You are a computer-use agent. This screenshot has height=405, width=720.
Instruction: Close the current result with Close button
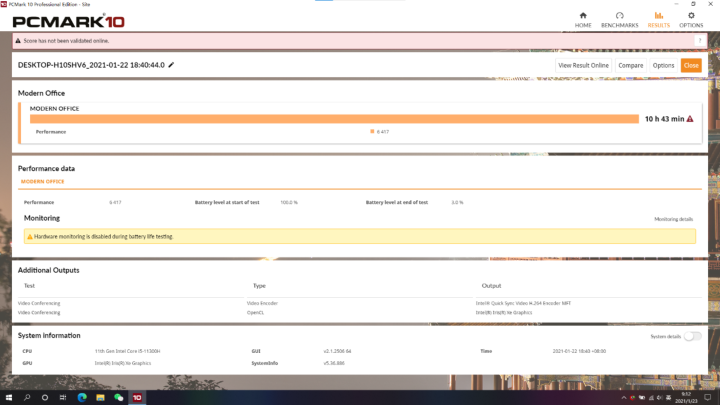[x=691, y=65]
